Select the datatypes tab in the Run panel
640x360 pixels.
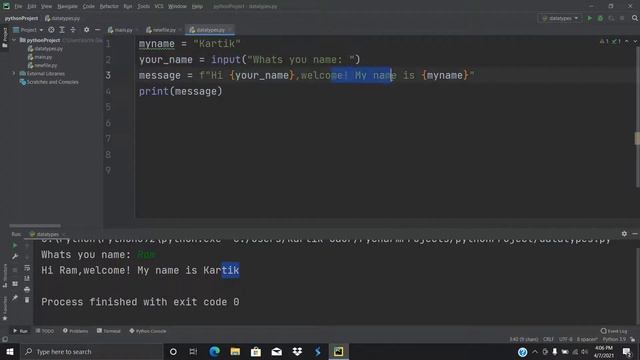47,234
